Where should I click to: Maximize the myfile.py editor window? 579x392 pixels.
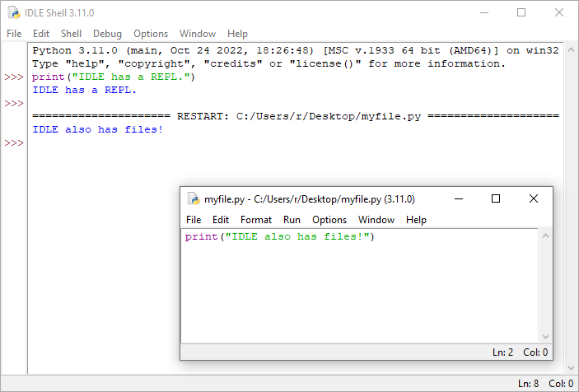(x=496, y=199)
